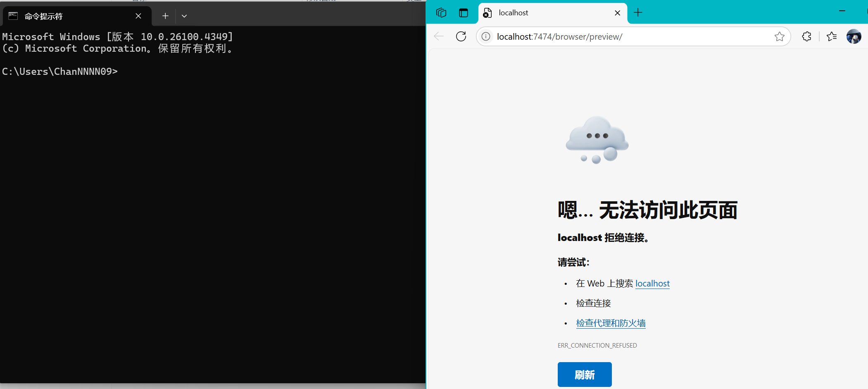Open a new terminal tab with the plus icon
The image size is (868, 389).
click(165, 16)
